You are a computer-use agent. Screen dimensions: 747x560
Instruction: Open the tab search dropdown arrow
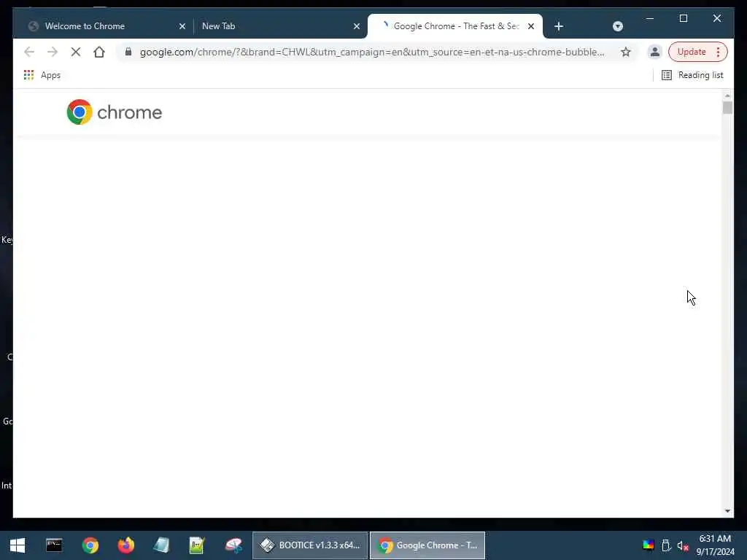click(x=617, y=26)
